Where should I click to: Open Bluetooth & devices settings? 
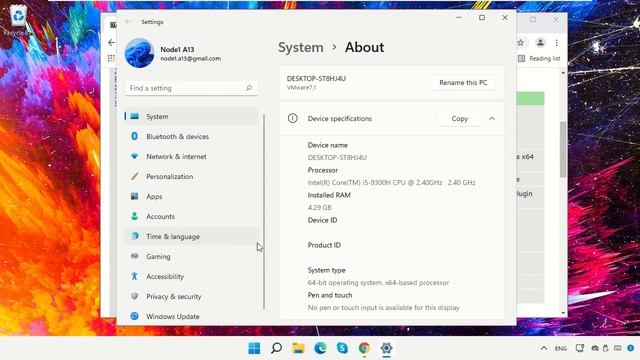pyautogui.click(x=191, y=136)
